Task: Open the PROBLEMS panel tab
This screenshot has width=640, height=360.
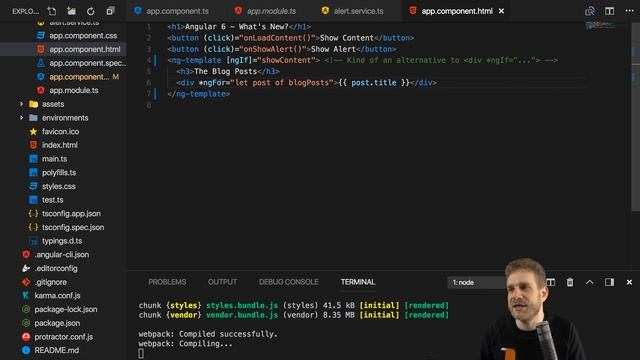Action: (167, 282)
